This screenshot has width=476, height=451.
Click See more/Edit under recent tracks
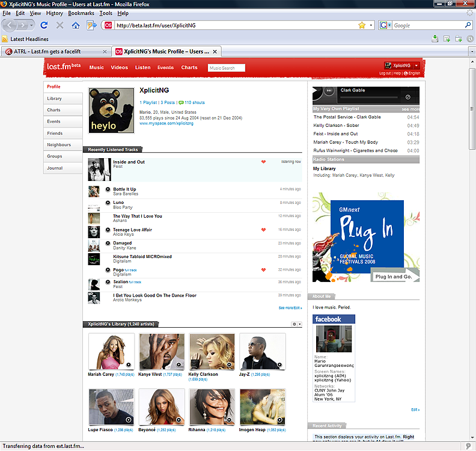290,308
